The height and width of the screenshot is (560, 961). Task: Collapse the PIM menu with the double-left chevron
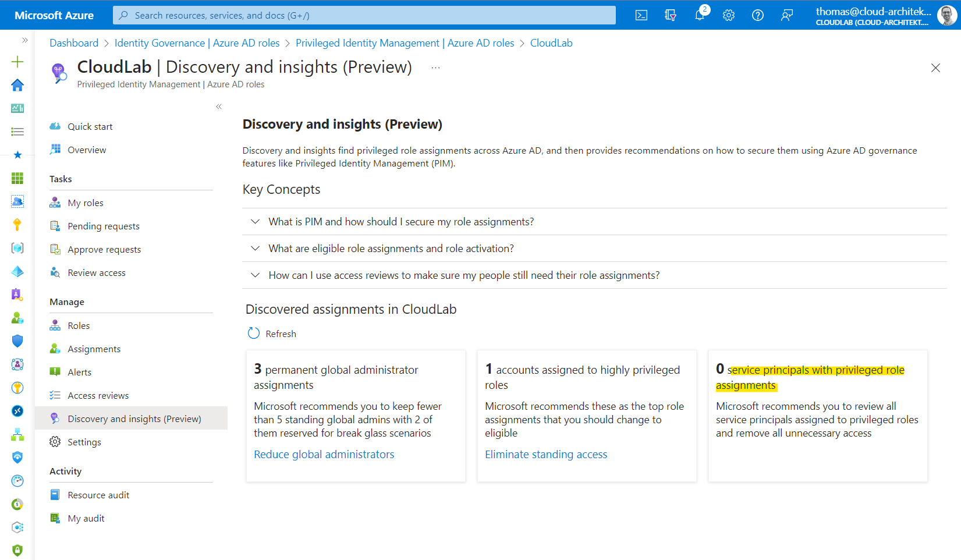[x=219, y=107]
